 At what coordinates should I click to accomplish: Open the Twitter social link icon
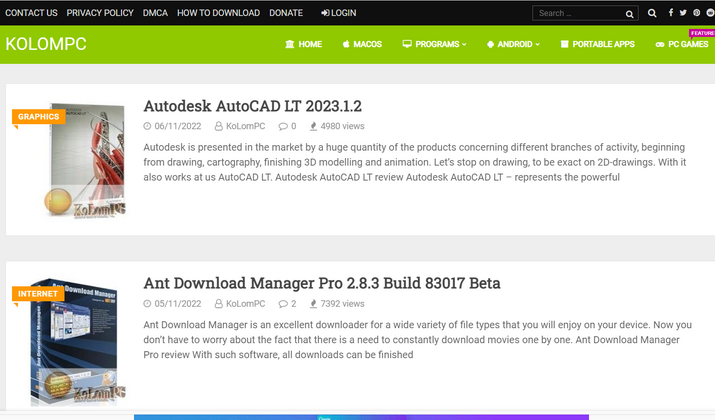pyautogui.click(x=683, y=13)
